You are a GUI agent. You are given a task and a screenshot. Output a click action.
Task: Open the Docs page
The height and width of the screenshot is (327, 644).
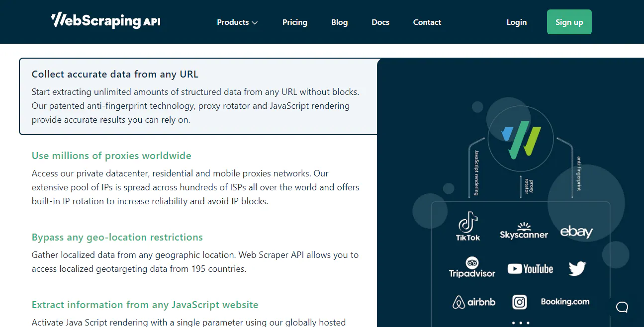click(380, 22)
